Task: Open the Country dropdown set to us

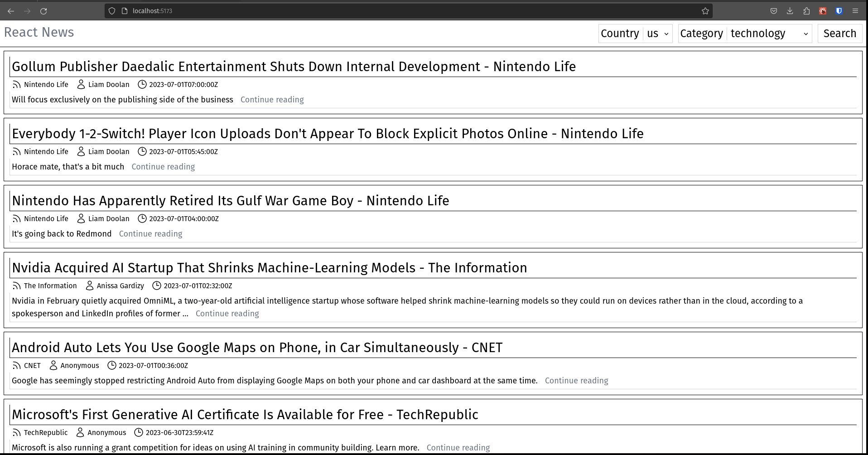Action: pos(657,34)
